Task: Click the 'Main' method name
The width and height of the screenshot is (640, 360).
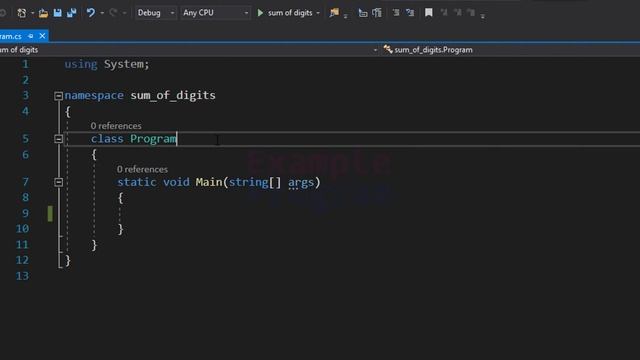Action: (209, 182)
